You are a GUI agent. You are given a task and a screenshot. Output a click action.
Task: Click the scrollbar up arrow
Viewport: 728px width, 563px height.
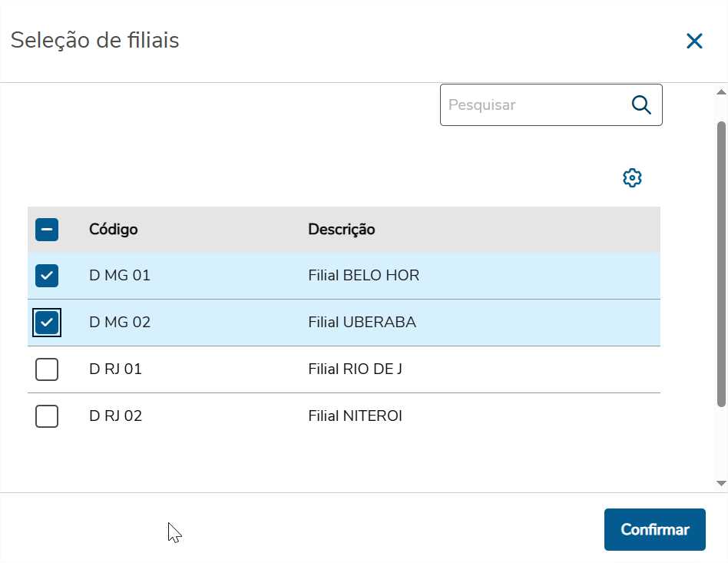click(x=721, y=91)
